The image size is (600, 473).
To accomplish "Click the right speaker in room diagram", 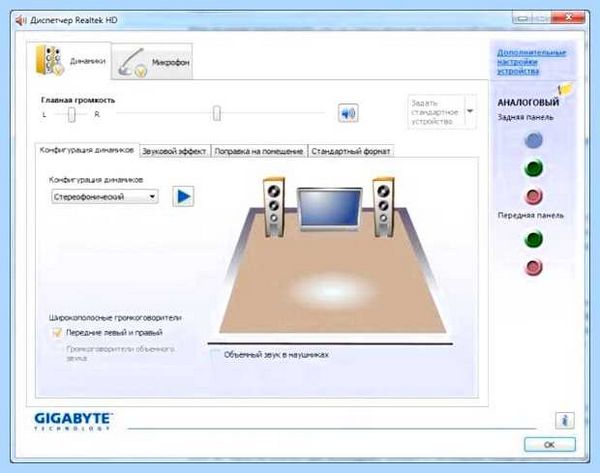I will [383, 207].
